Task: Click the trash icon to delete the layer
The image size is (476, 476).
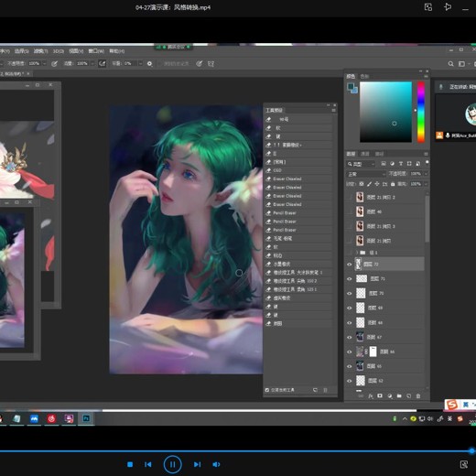Action: pos(418,395)
